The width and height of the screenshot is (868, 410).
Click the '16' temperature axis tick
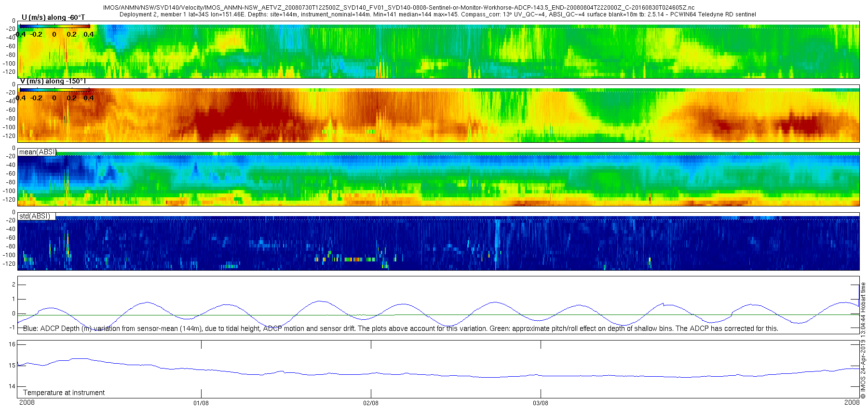[12, 344]
